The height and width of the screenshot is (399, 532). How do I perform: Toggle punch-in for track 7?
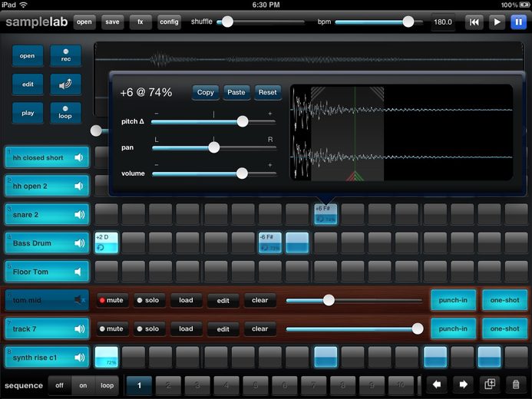coord(453,328)
